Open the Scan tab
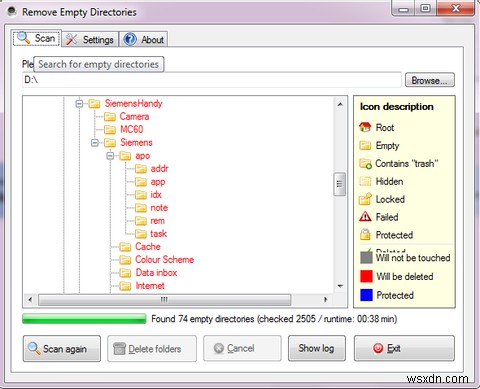 [36, 38]
